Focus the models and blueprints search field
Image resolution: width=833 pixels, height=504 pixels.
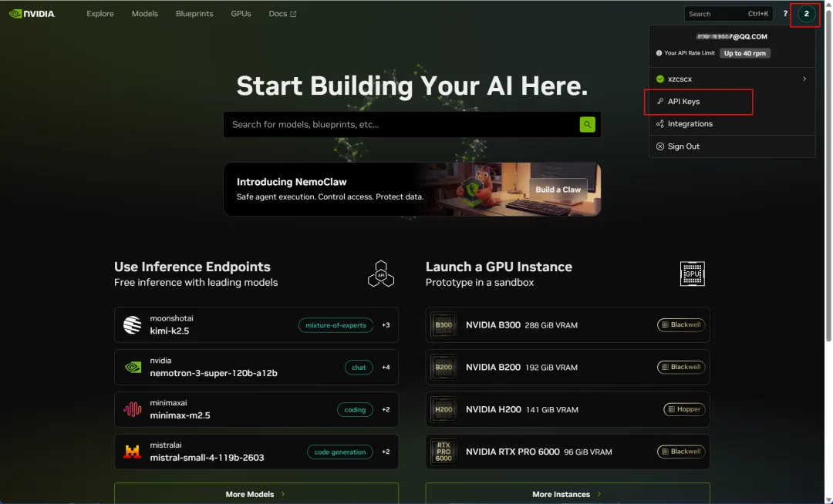coord(401,124)
